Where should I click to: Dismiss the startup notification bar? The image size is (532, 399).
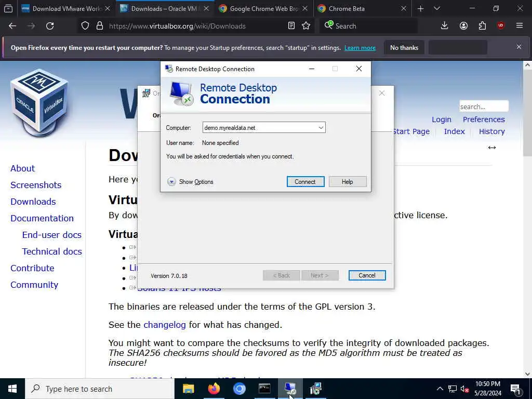click(x=519, y=47)
